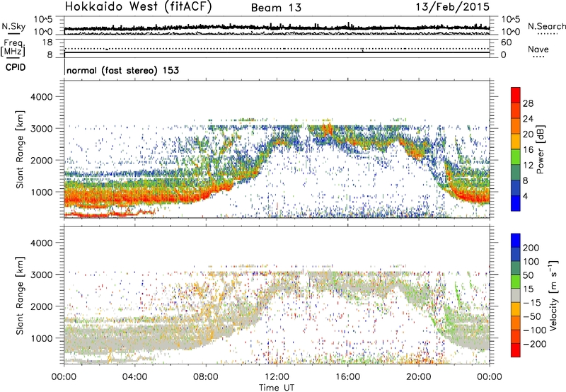Viewport: 566px width, 392px height.
Task: Click the 'Power [dB]' colorbar title
Action: pyautogui.click(x=540, y=149)
